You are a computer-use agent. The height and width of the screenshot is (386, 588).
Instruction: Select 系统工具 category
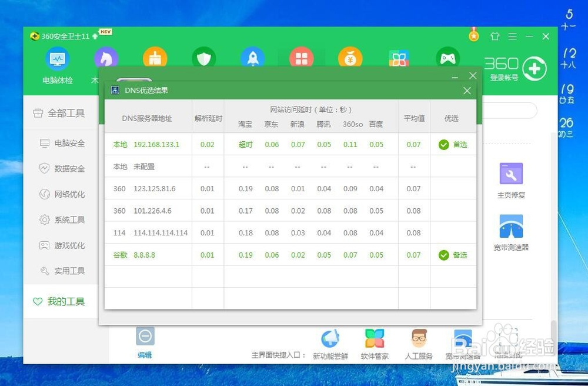point(62,219)
